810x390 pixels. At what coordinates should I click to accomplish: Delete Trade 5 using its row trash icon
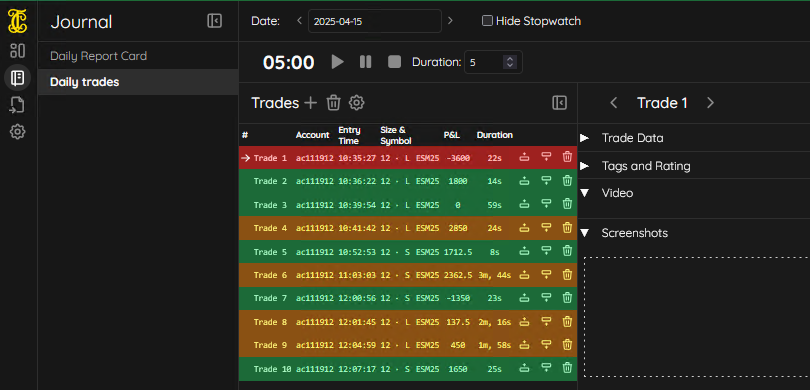[x=567, y=252]
